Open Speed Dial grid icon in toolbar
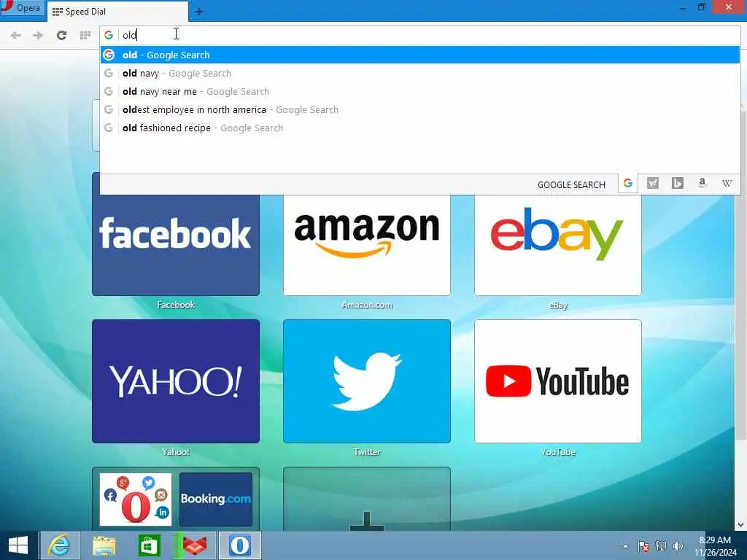Screen dimensions: 747x560 click(x=85, y=35)
